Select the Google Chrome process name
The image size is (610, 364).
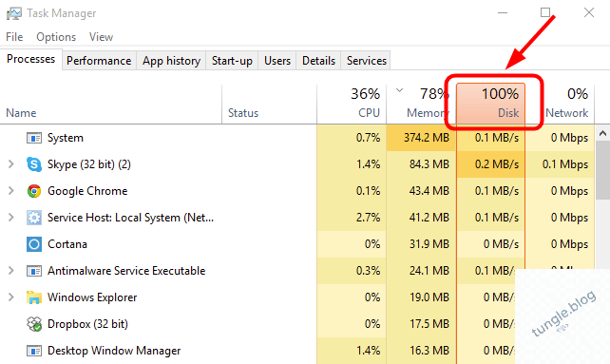[87, 191]
